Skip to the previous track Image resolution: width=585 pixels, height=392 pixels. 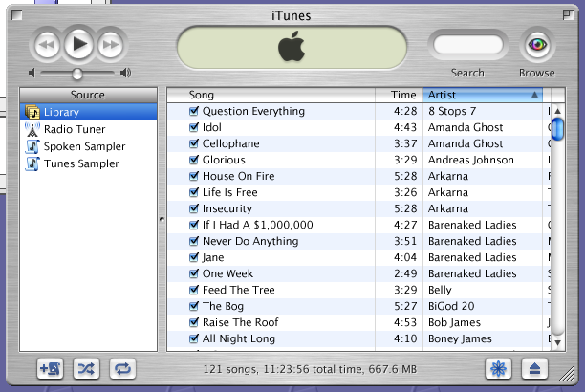click(48, 44)
